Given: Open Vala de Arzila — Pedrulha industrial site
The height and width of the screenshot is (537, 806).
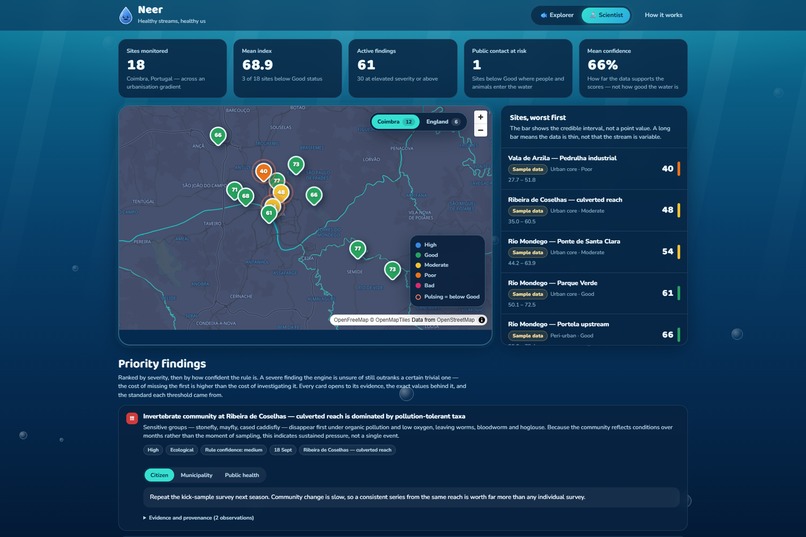Looking at the screenshot, I should [594, 169].
